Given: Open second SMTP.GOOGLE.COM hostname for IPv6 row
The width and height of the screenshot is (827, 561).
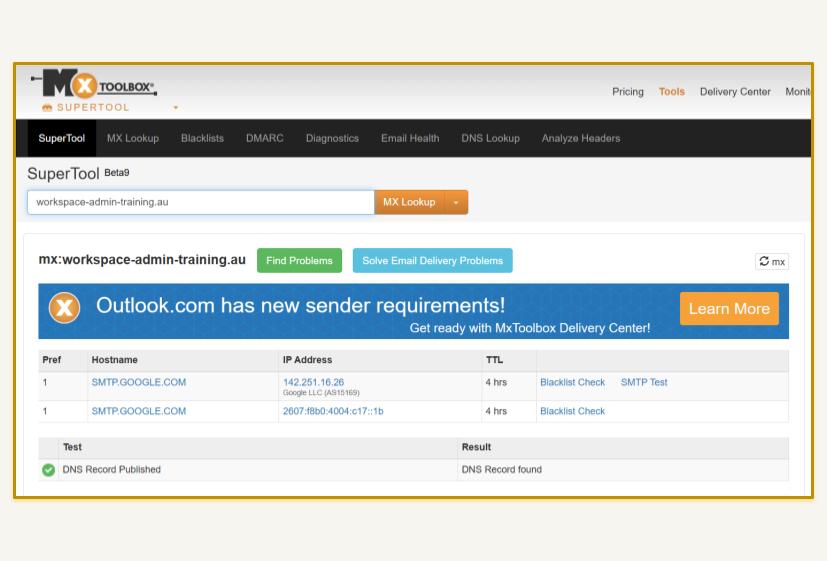Looking at the screenshot, I should click(139, 411).
